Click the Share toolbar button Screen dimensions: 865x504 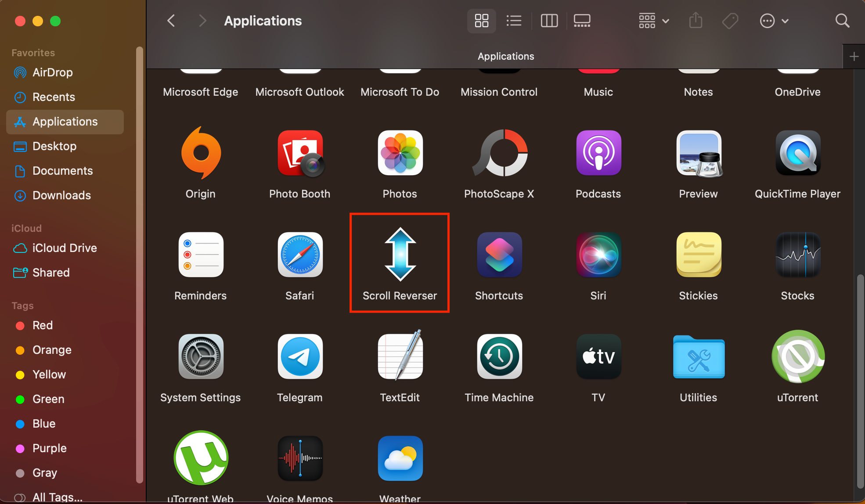[x=696, y=21]
